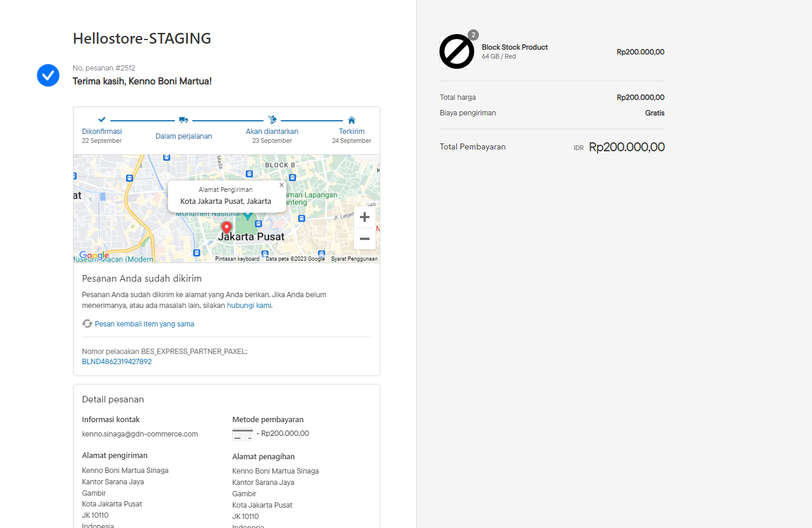The height and width of the screenshot is (528, 812).
Task: Click the Google logo on the map
Action: tap(94, 255)
